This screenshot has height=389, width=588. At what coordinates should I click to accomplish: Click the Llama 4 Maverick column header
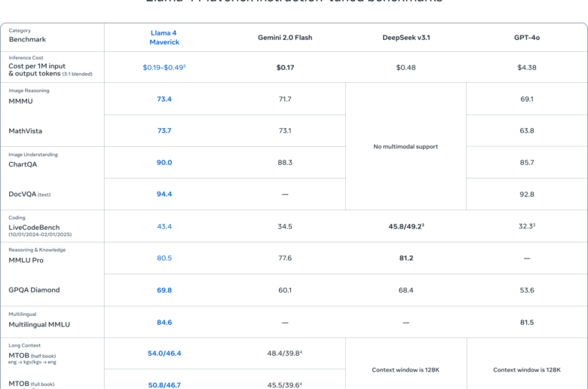(164, 38)
